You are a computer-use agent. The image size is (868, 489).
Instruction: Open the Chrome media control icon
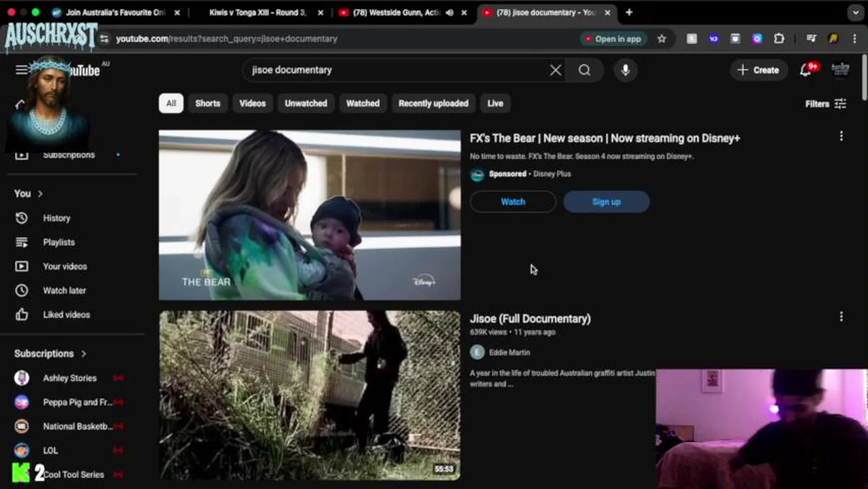click(x=811, y=39)
